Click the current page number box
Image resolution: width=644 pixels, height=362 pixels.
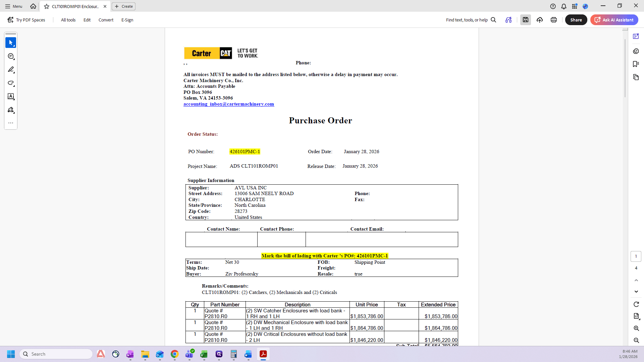pyautogui.click(x=636, y=256)
